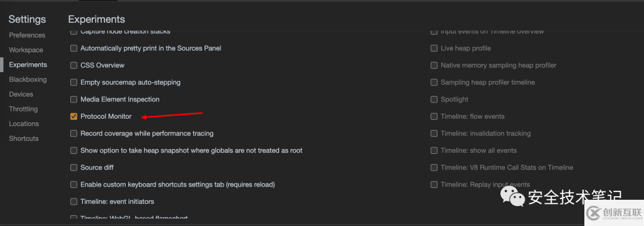This screenshot has height=226, width=644.
Task: Tick Native memory sampling heap profiler
Action: coord(434,66)
